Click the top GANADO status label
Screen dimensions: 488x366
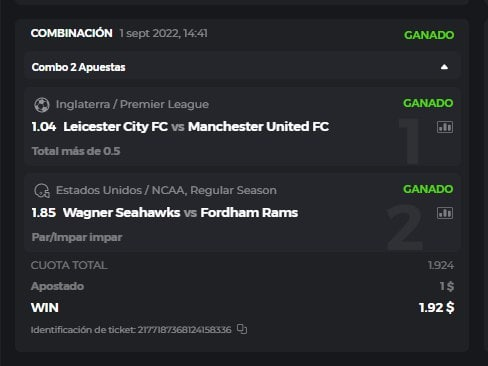tap(429, 35)
